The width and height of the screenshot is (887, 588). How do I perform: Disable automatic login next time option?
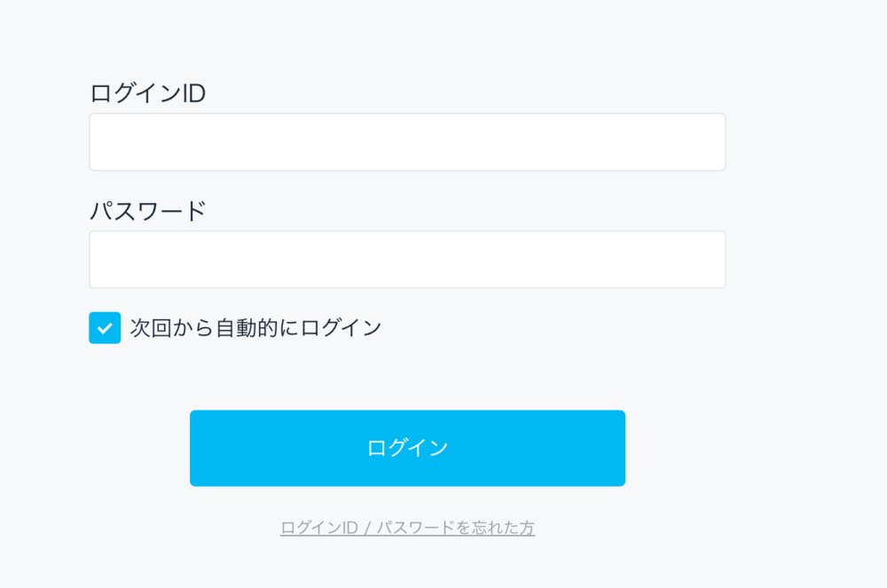click(105, 328)
